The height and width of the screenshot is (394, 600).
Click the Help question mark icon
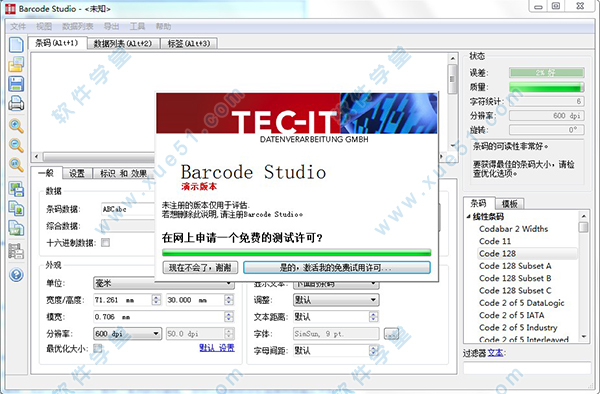(16, 275)
